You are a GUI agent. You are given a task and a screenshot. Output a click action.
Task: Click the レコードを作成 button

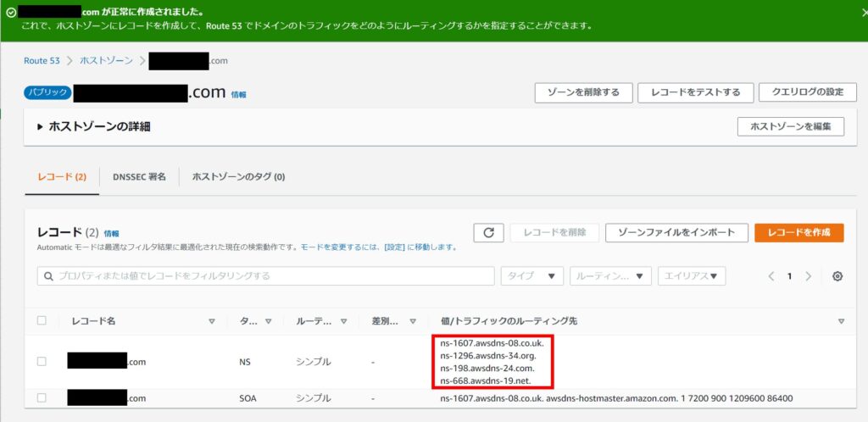(798, 232)
